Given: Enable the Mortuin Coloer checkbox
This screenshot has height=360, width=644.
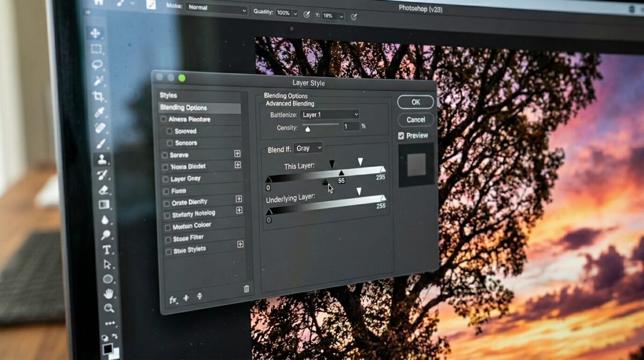Looking at the screenshot, I should [168, 228].
